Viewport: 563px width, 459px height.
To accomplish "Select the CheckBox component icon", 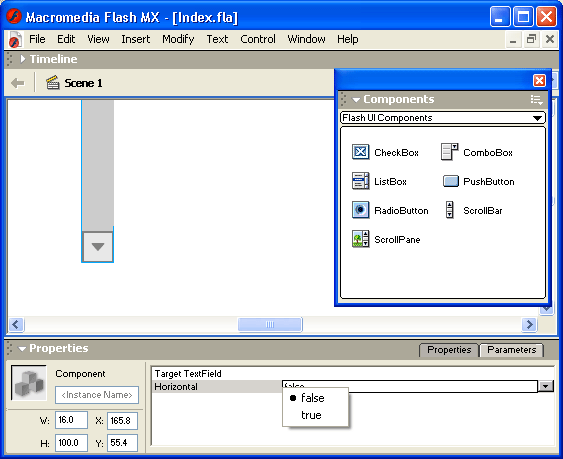I will click(360, 152).
